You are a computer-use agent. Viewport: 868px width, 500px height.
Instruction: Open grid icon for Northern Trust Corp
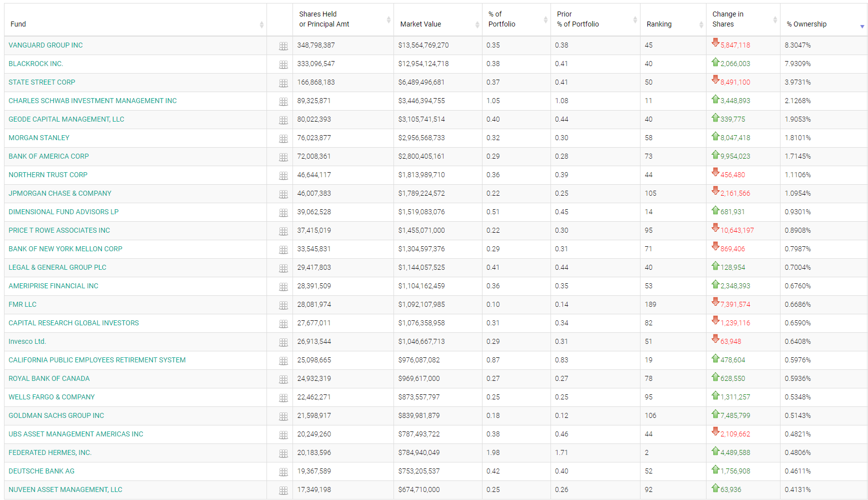point(283,176)
